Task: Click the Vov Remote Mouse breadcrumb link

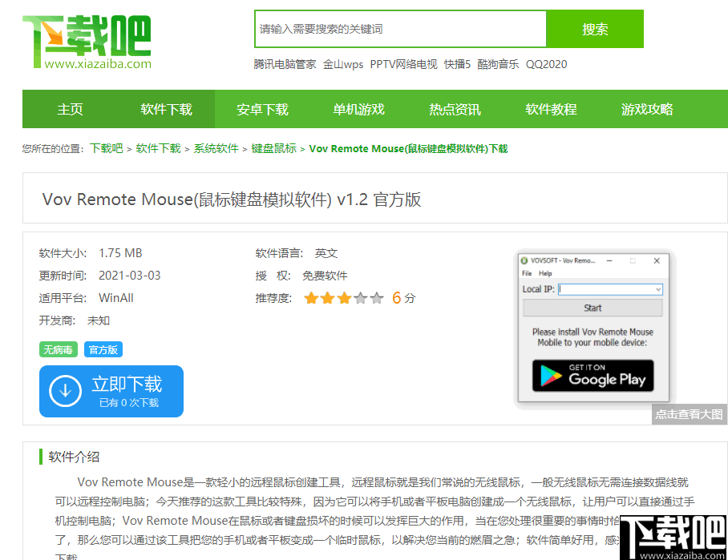Action: pyautogui.click(x=408, y=148)
